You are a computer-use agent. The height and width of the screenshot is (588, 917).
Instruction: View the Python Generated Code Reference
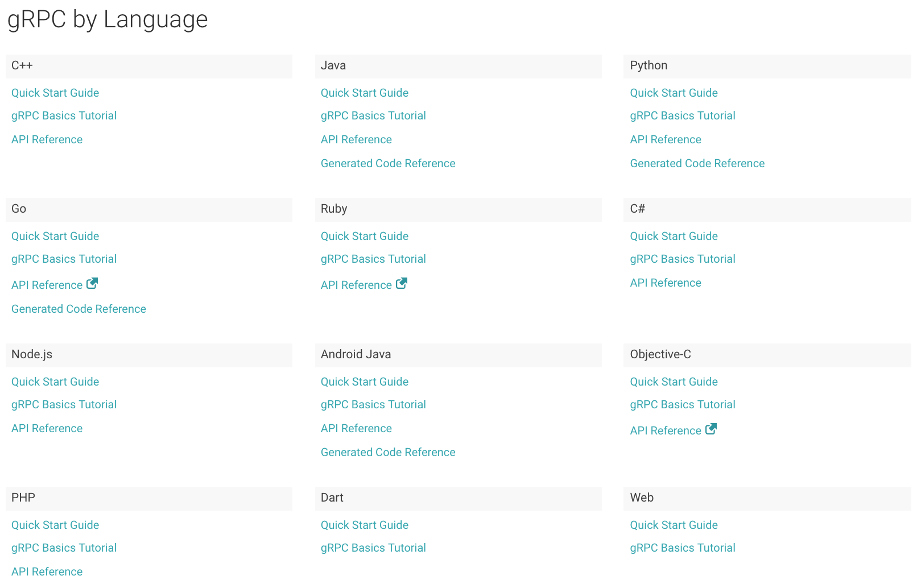click(x=697, y=163)
